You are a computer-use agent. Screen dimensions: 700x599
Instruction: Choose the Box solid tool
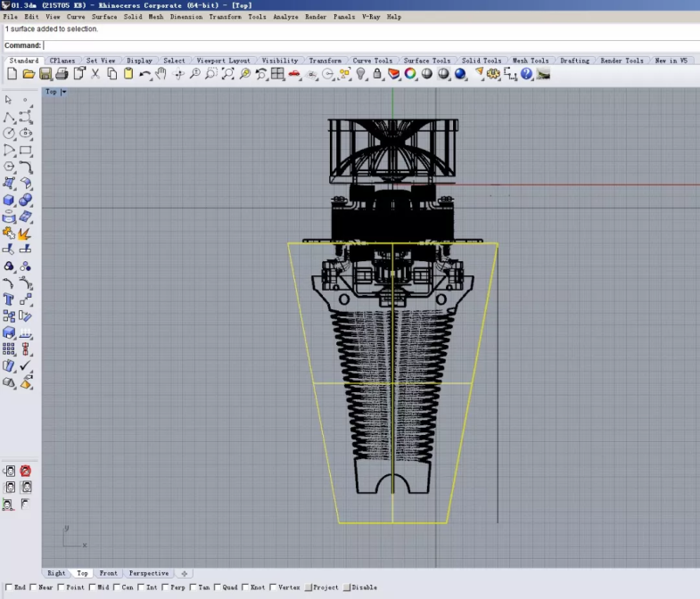click(9, 200)
